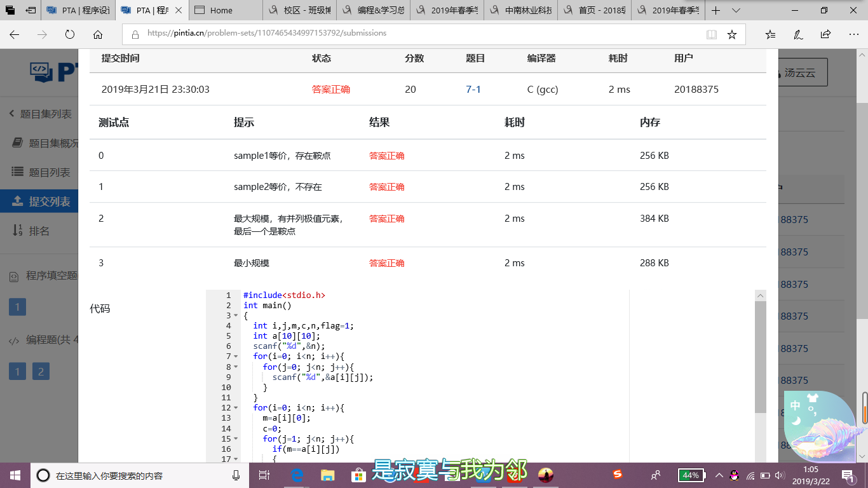The width and height of the screenshot is (868, 488).
Task: Click the 题目集概况 book icon in sidebar
Action: click(18, 143)
